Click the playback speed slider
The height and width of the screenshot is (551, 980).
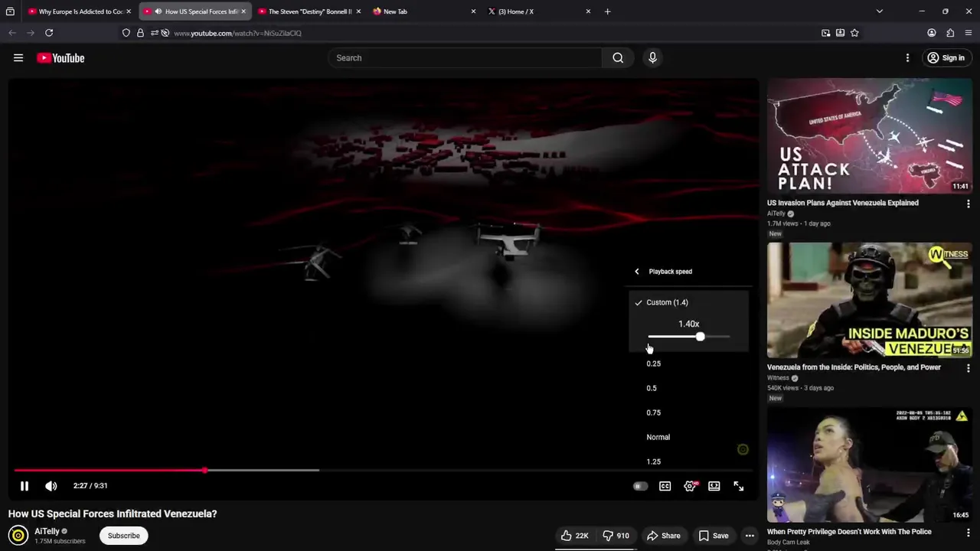pos(688,337)
